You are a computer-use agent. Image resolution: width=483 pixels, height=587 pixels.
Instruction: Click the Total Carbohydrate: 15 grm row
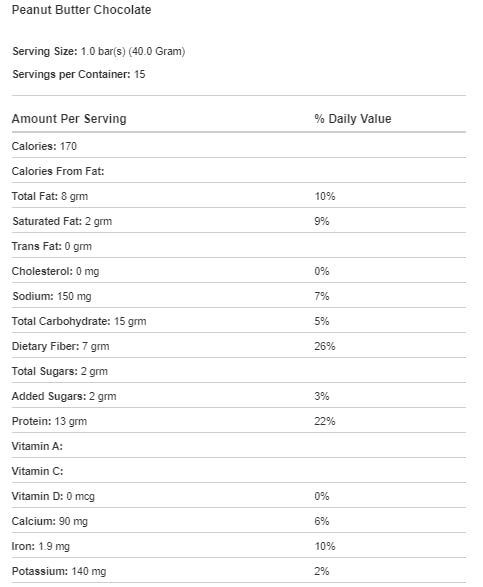(x=239, y=321)
